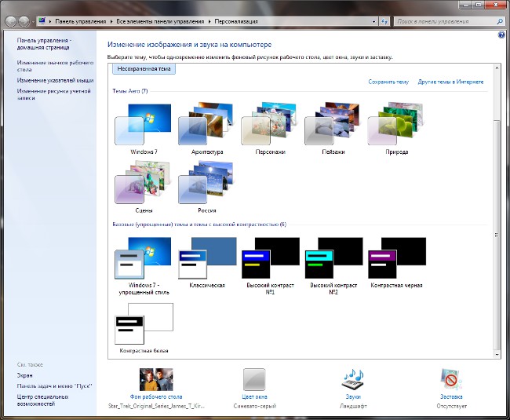Open Изменение значков рабочего стола
Viewport: 510px width, 420px height.
pos(55,66)
